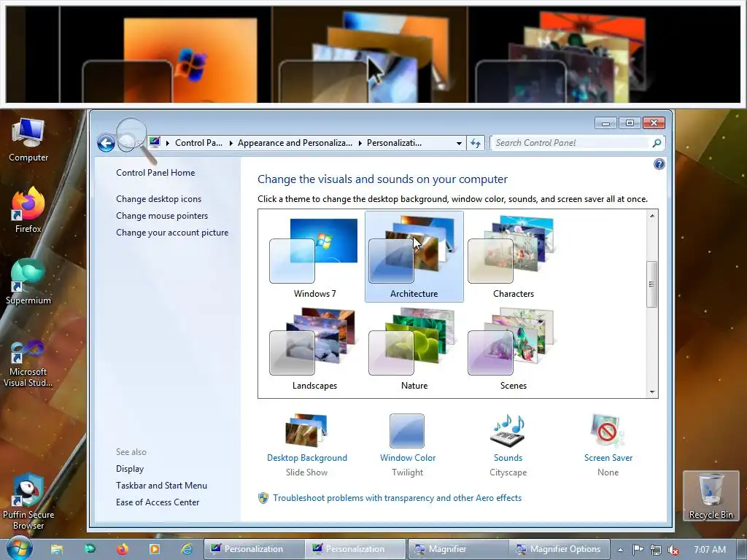The height and width of the screenshot is (560, 747).
Task: Open pinned Firefox taskbar icon
Action: coord(123,549)
